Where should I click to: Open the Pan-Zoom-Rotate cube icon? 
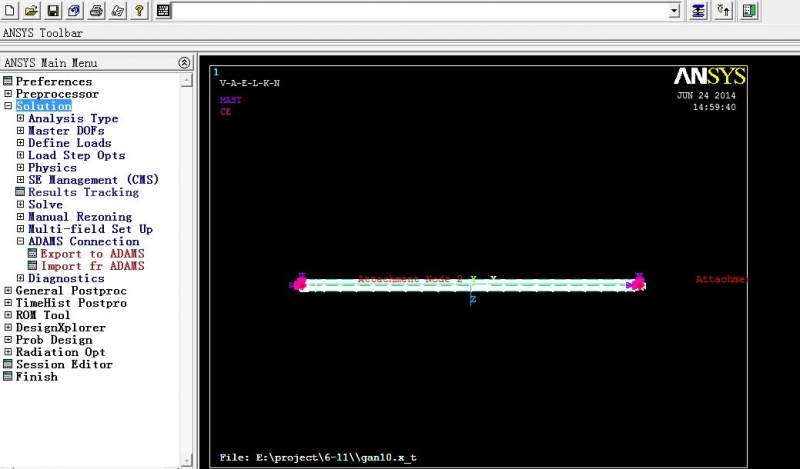click(74, 10)
